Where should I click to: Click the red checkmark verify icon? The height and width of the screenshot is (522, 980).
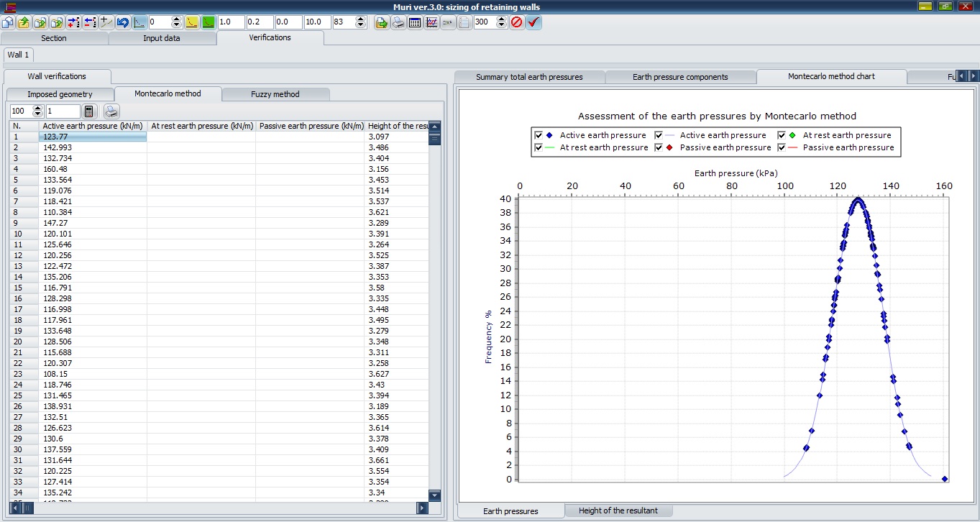coord(533,22)
